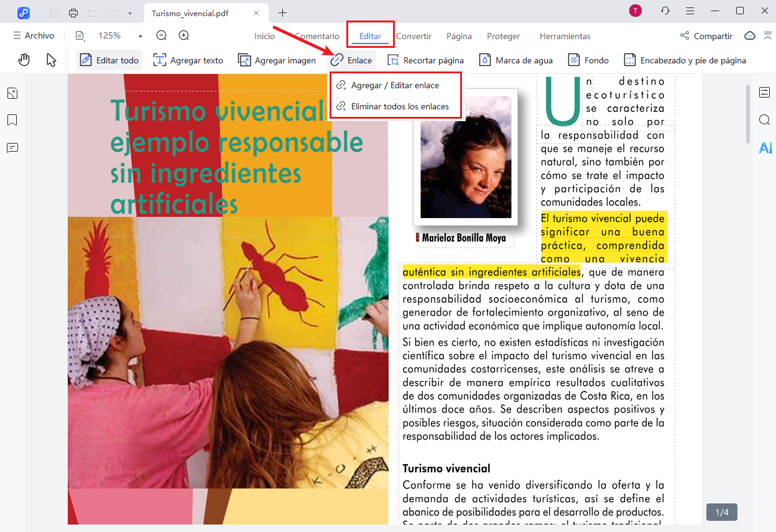Click the zoom out magnifier icon

click(x=162, y=36)
